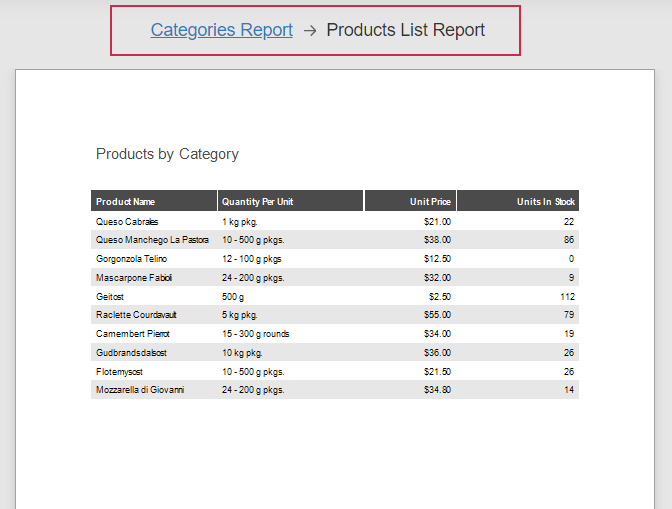Select the Camembert Pierrot product cell
672x509 pixels.
pos(132,334)
